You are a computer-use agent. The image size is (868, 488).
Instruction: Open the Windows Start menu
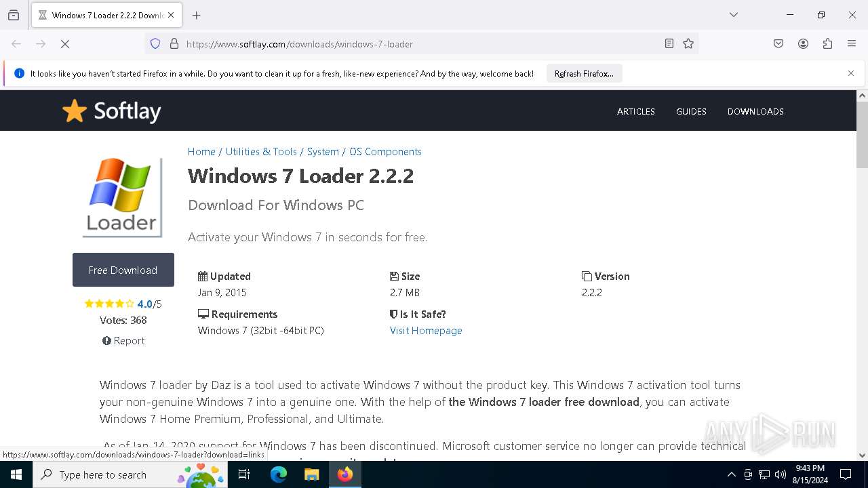click(x=16, y=474)
